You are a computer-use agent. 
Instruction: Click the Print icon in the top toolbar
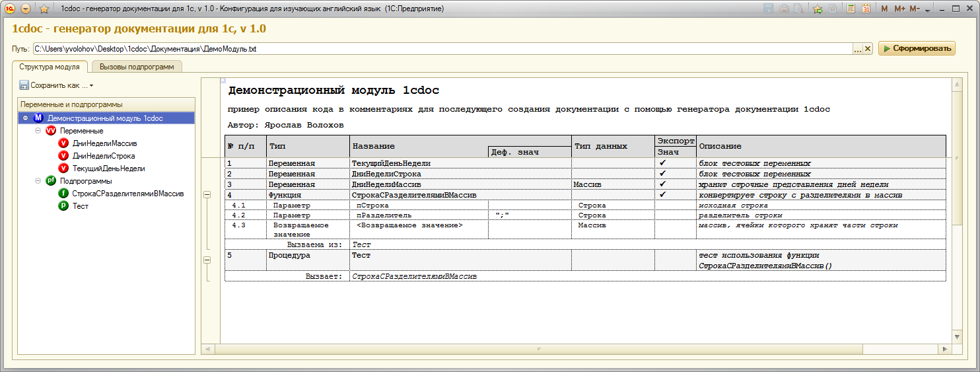tap(784, 9)
